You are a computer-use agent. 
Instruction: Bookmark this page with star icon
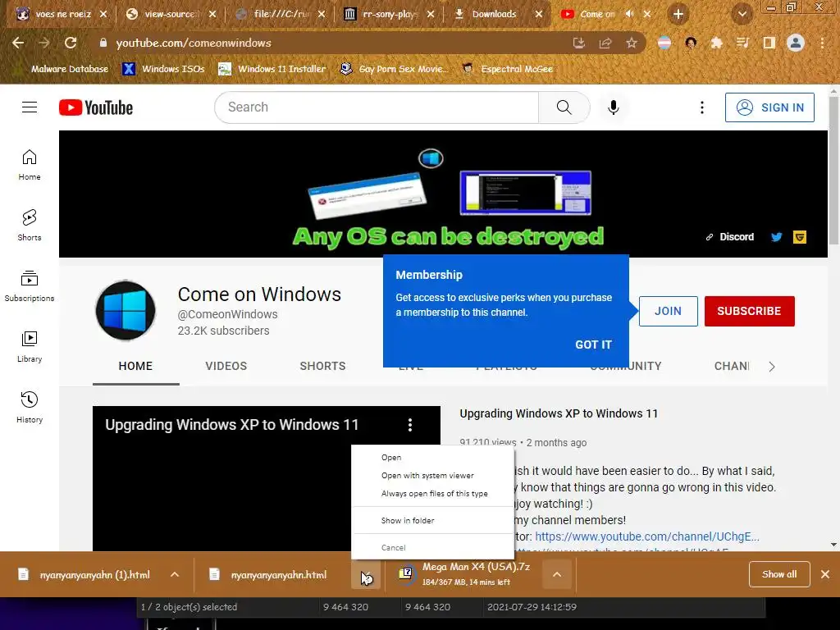click(632, 43)
